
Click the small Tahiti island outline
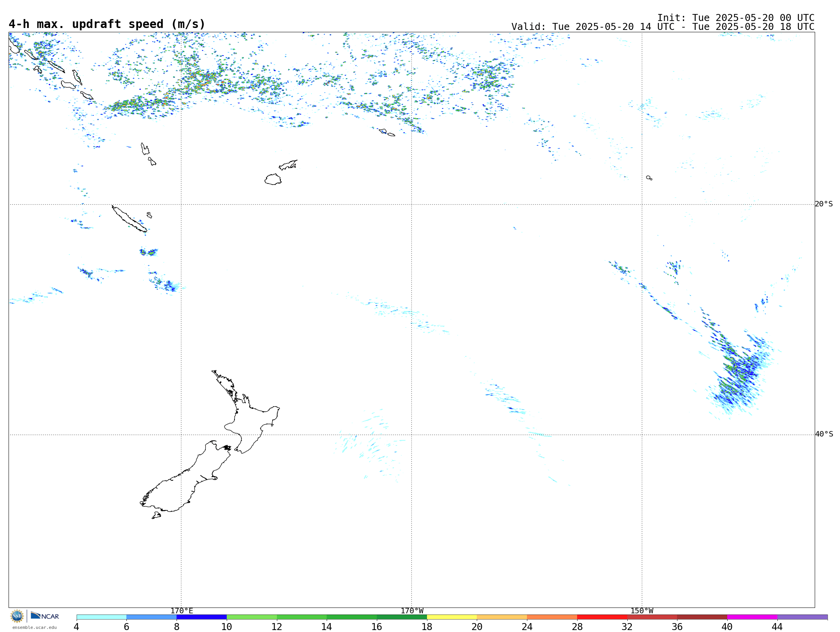649,178
